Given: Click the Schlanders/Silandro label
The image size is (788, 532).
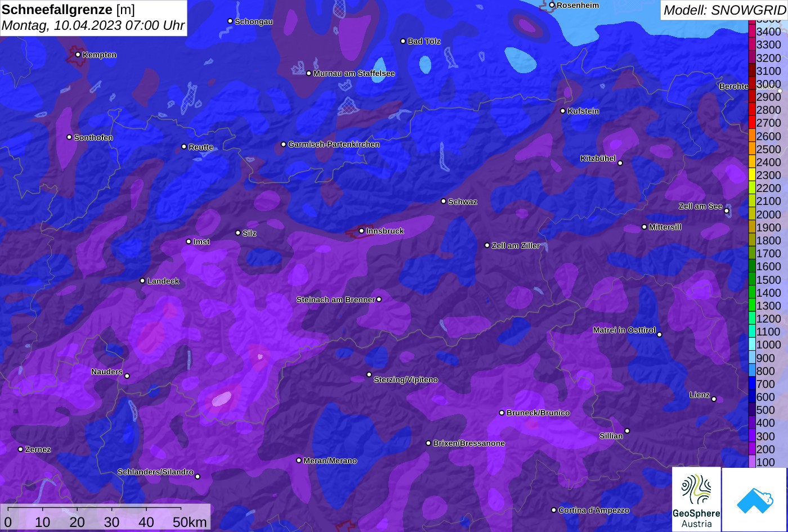Looking at the screenshot, I should coord(155,472).
